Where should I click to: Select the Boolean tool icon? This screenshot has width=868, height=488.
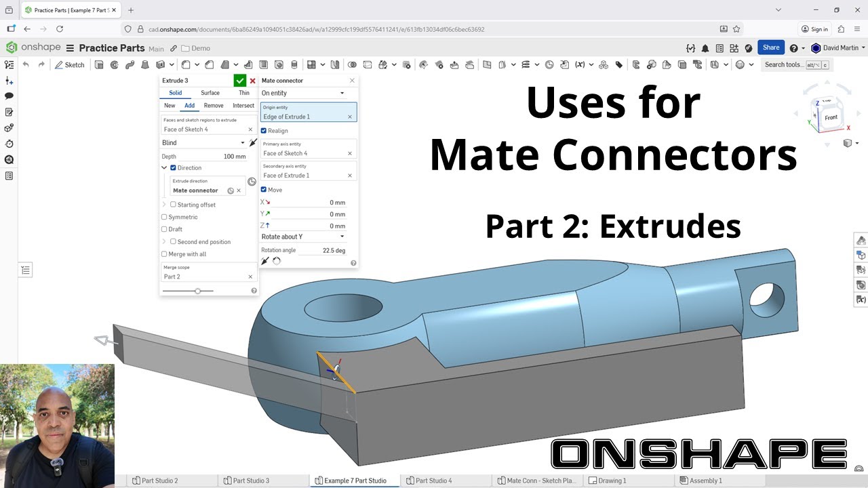coord(352,65)
